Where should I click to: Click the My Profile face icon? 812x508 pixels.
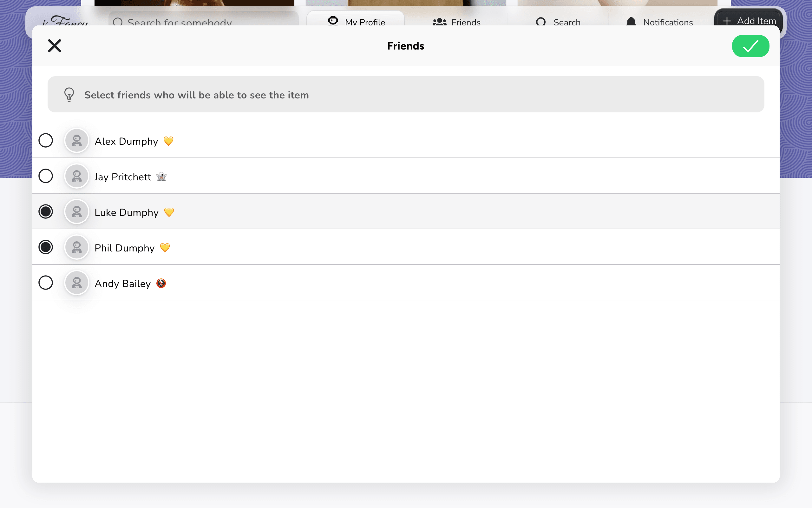pos(333,21)
